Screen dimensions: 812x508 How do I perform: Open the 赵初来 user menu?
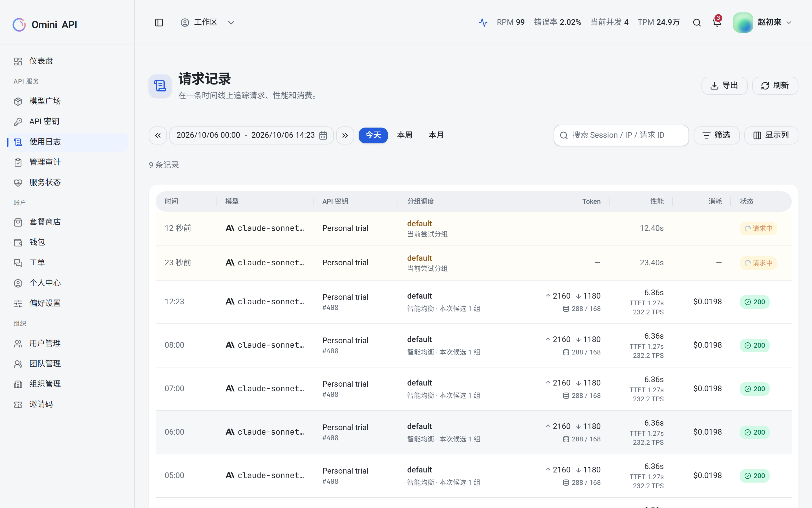tap(762, 23)
